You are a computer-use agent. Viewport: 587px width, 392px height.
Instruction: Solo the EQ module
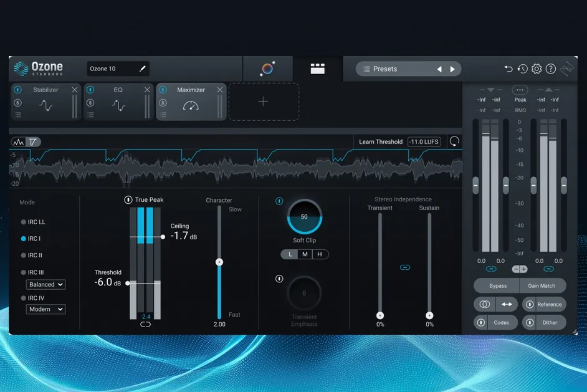tap(90, 103)
